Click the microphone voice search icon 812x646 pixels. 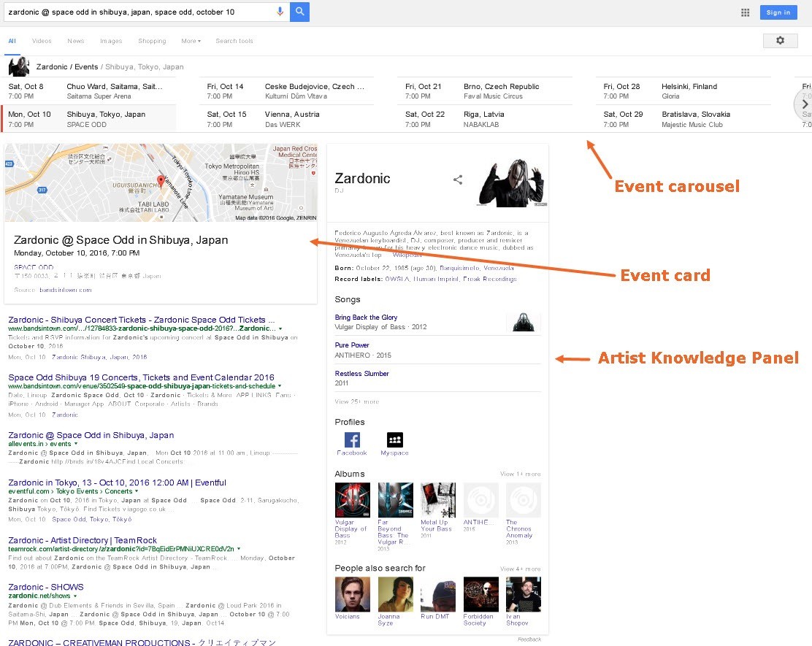coord(280,12)
